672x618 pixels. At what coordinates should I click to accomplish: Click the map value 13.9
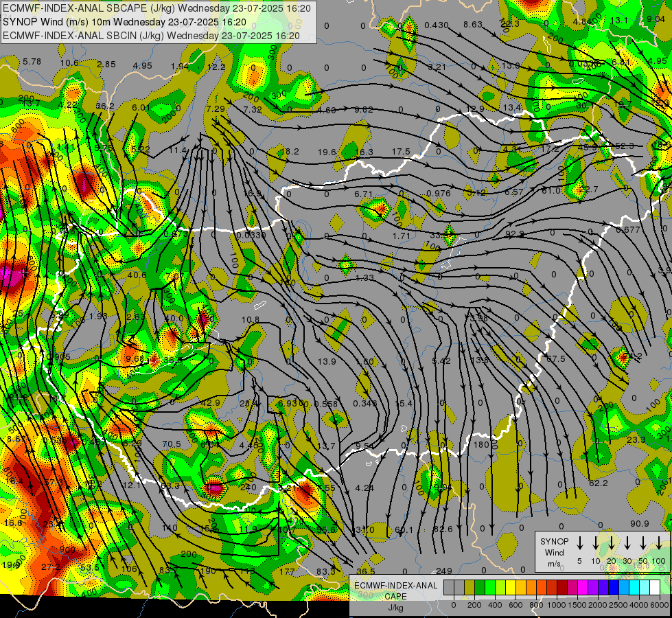(327, 362)
